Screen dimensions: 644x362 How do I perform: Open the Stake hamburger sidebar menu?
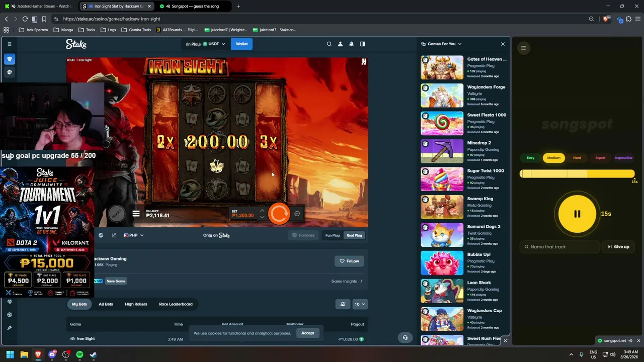click(9, 44)
